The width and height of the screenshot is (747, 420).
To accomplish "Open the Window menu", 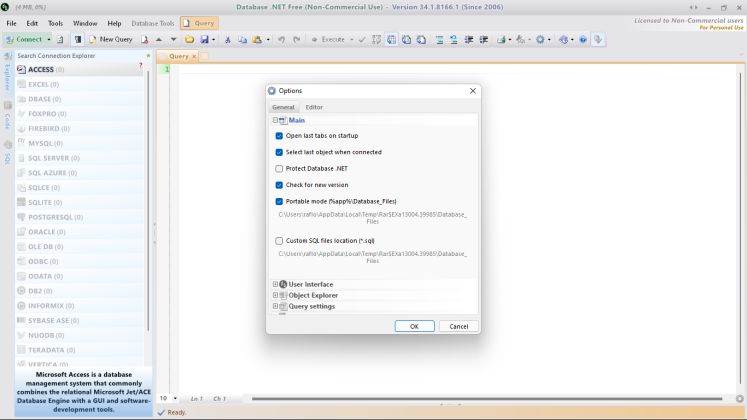I will click(x=85, y=23).
